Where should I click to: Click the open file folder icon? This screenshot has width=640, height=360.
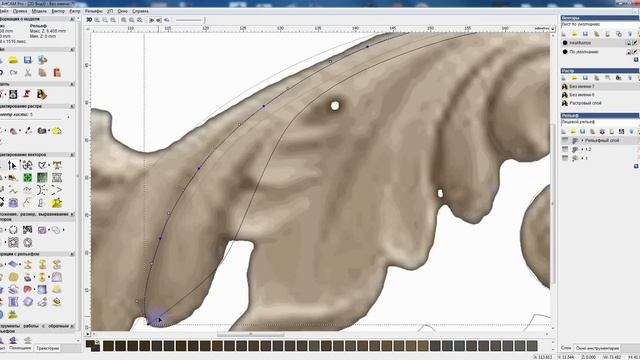pyautogui.click(x=13, y=60)
